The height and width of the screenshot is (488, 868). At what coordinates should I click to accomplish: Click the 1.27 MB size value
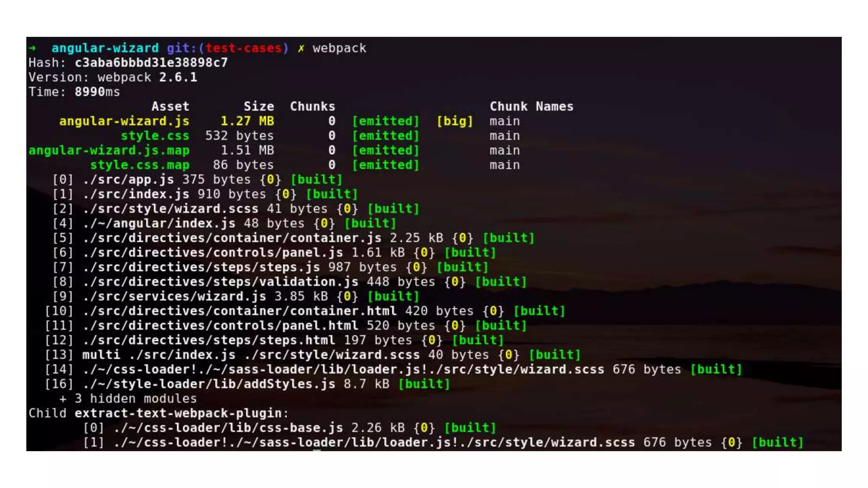click(247, 121)
